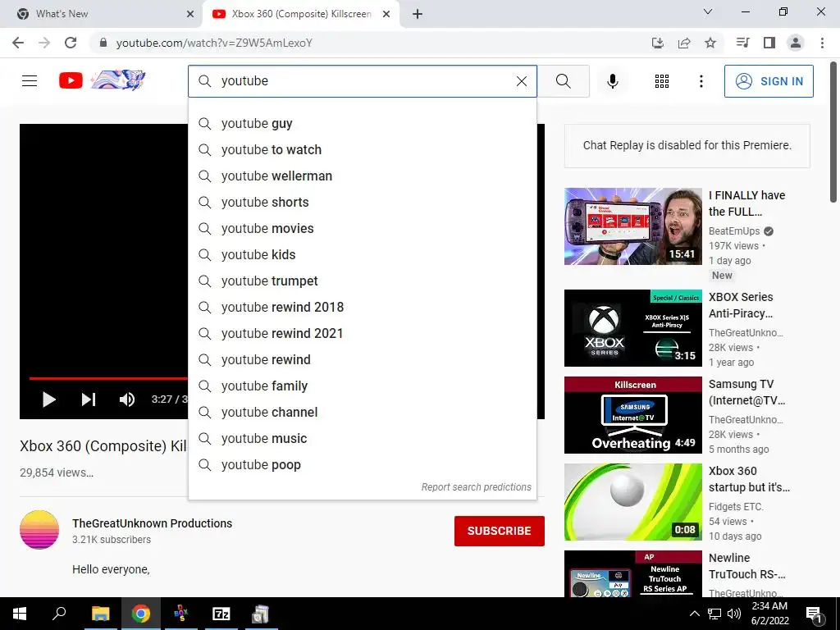Open Newline TruTouch RS video thumbnail
This screenshot has width=840, height=630.
(632, 573)
